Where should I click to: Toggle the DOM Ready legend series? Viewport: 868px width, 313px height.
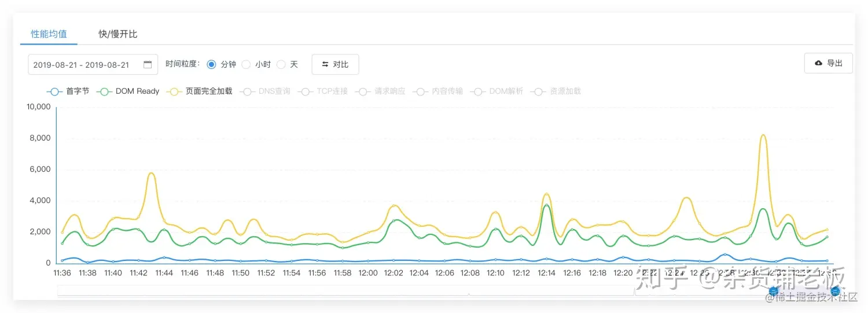click(x=128, y=91)
